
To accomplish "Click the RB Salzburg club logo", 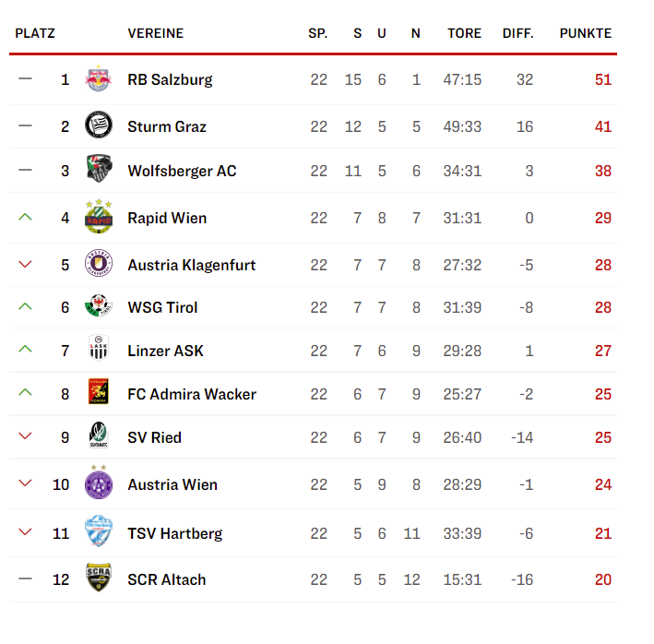I will (99, 78).
